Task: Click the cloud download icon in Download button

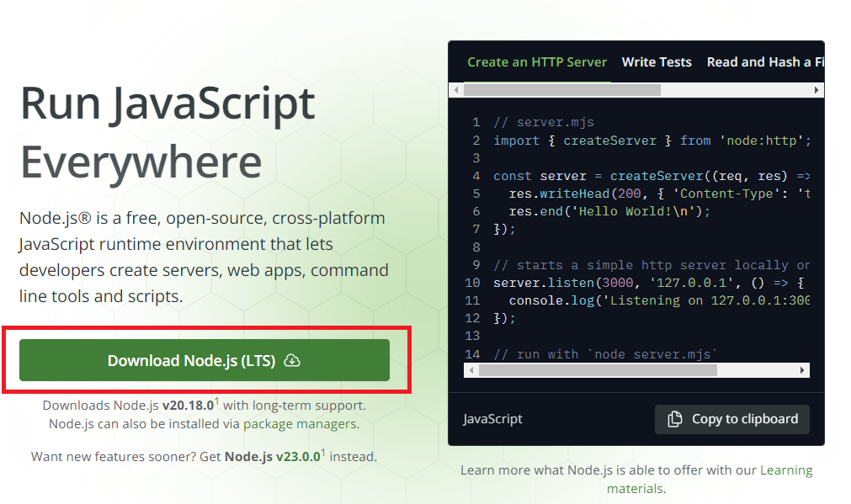Action: [292, 360]
